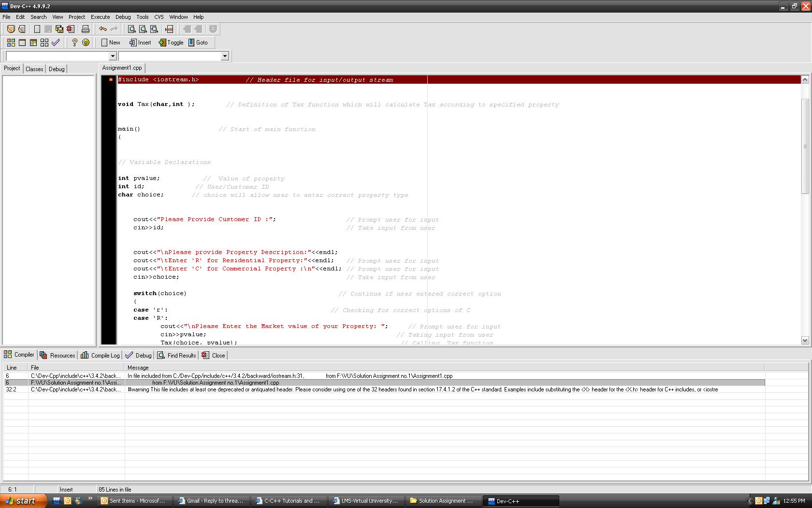Open the Execute menu
The image size is (812, 508).
point(101,17)
